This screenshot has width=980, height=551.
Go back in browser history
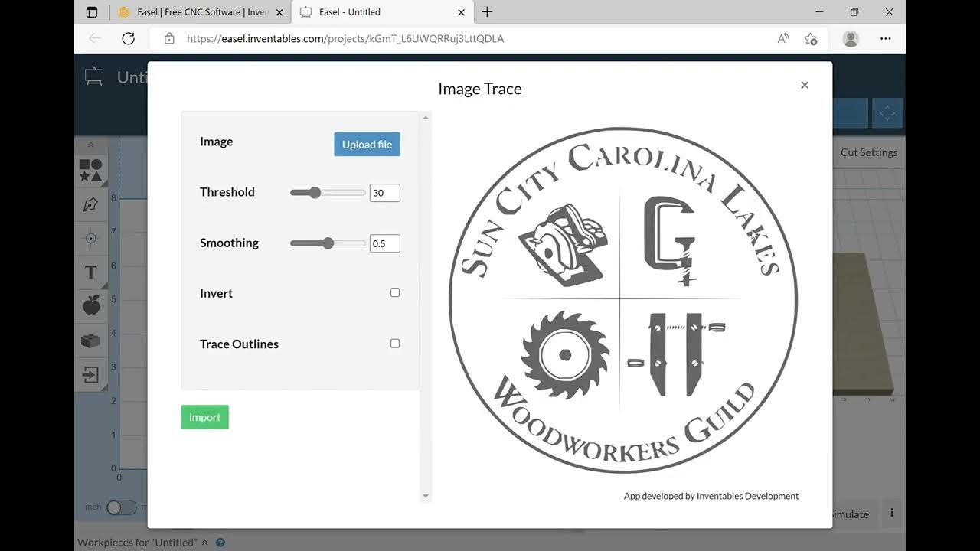point(94,38)
